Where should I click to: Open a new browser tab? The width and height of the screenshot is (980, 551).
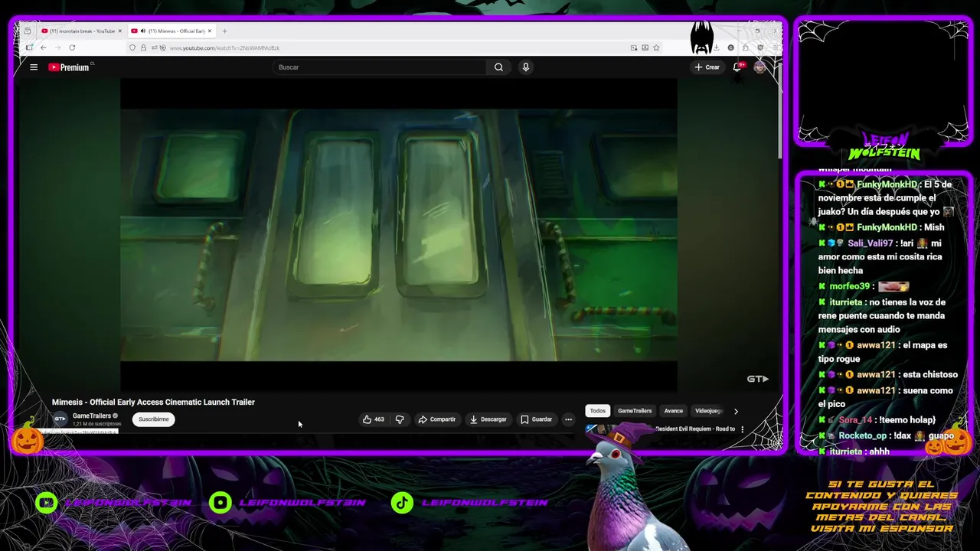coord(224,31)
